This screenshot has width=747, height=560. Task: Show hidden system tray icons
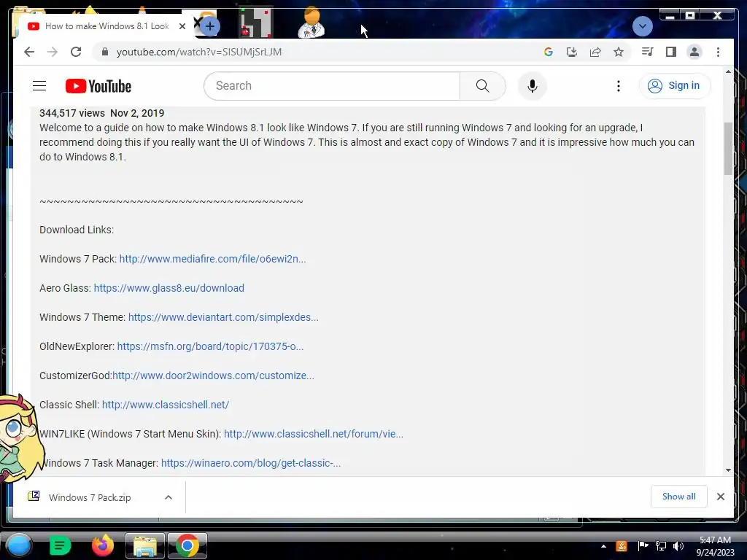[603, 546]
